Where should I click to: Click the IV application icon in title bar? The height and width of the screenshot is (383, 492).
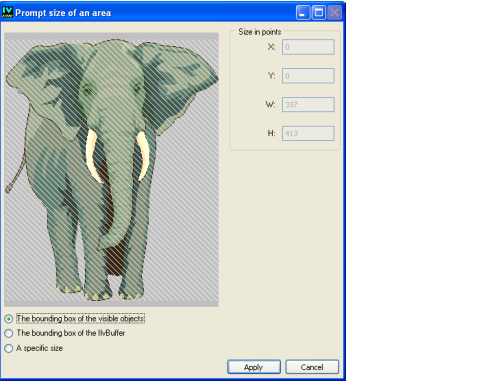pos(7,12)
